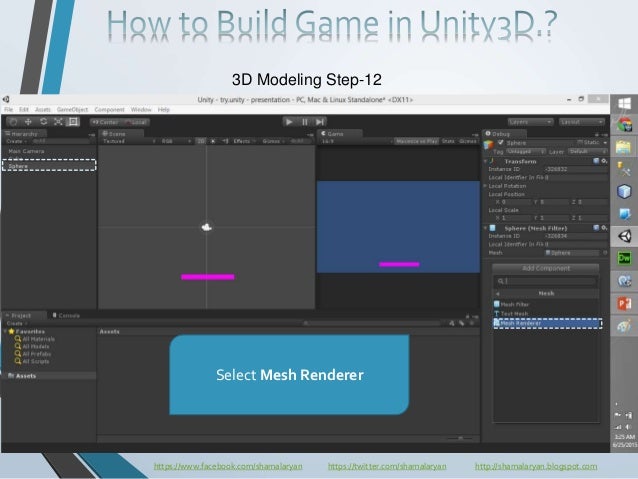Toggle scene lighting sun icon
This screenshot has height=479, width=638.
[x=213, y=141]
